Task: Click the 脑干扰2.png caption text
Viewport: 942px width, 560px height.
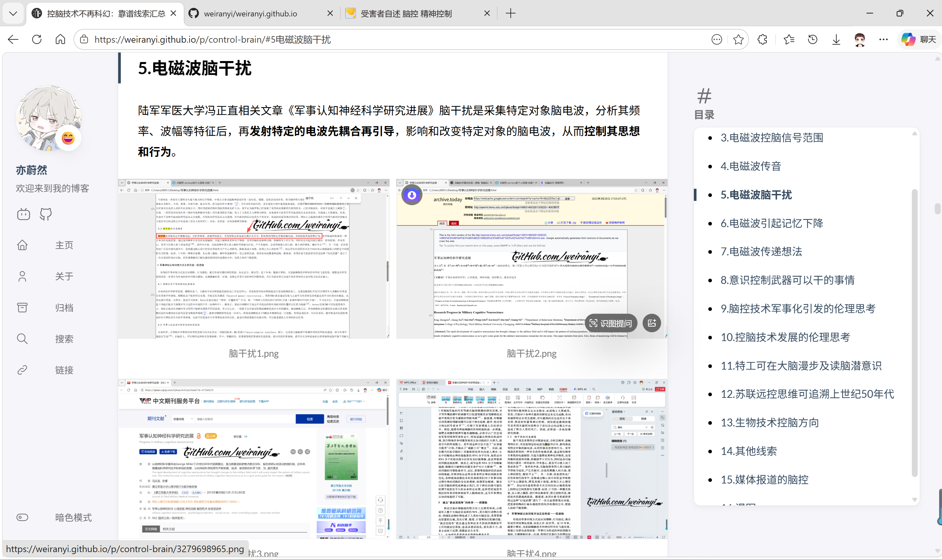Action: click(531, 354)
